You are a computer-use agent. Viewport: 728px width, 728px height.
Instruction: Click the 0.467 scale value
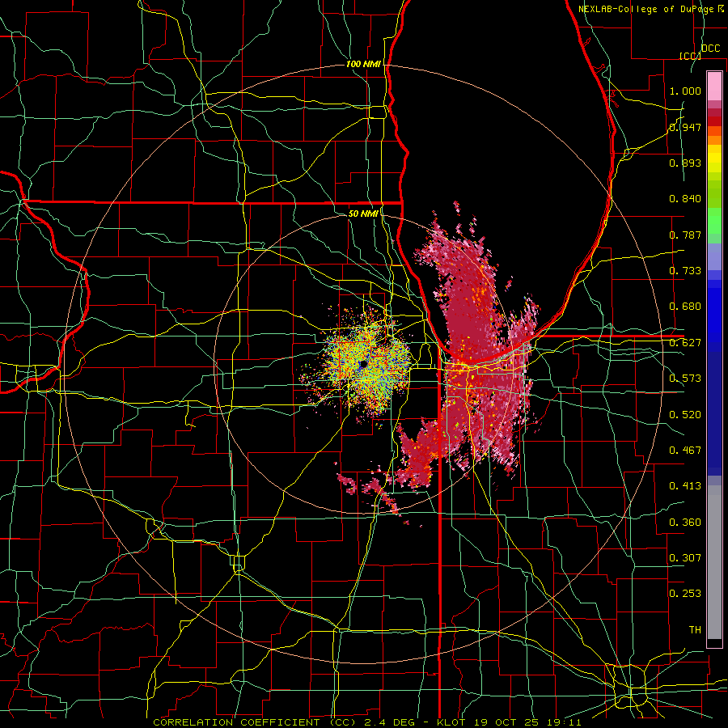click(685, 451)
